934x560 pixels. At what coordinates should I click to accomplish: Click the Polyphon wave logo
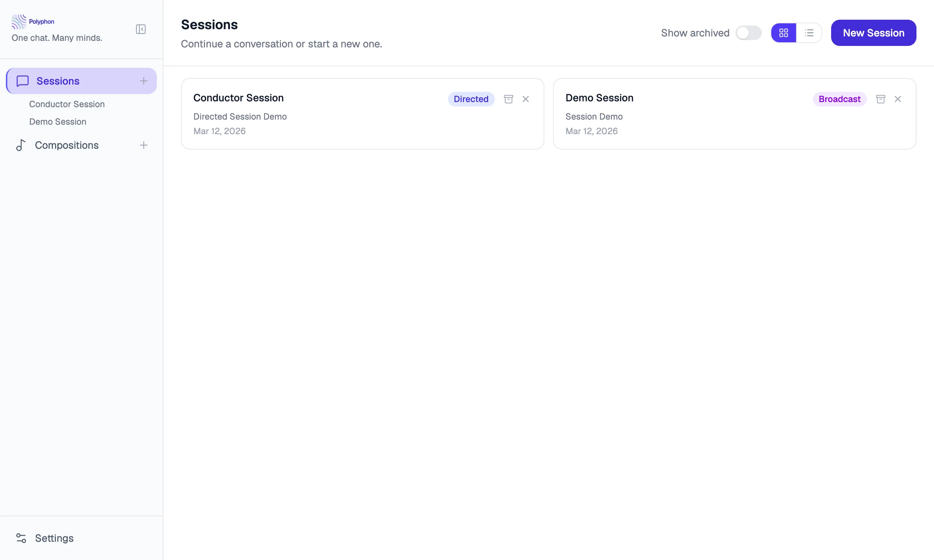tap(19, 22)
